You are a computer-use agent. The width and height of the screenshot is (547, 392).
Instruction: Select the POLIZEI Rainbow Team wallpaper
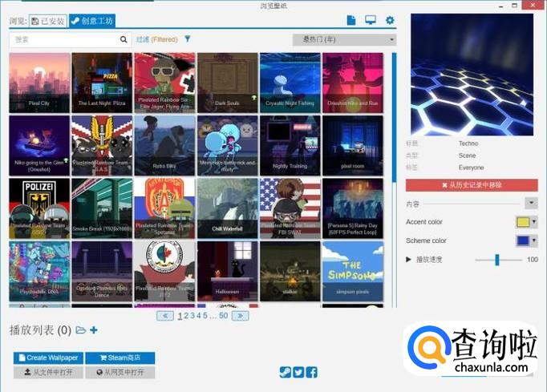(39, 208)
